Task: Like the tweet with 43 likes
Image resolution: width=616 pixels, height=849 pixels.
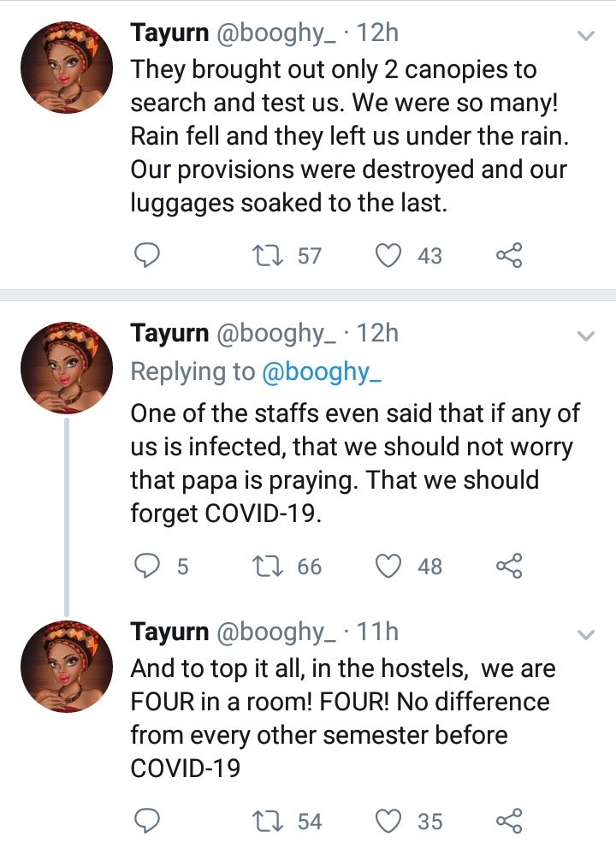Action: tap(389, 255)
